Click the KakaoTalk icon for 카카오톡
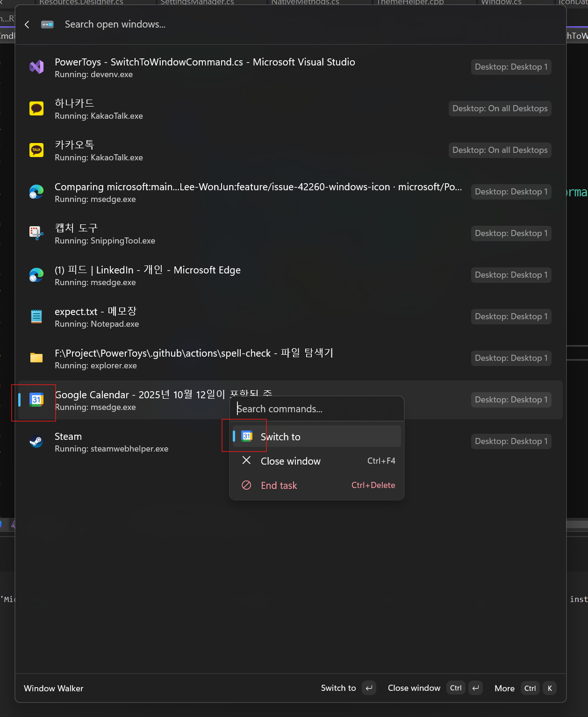 [36, 151]
